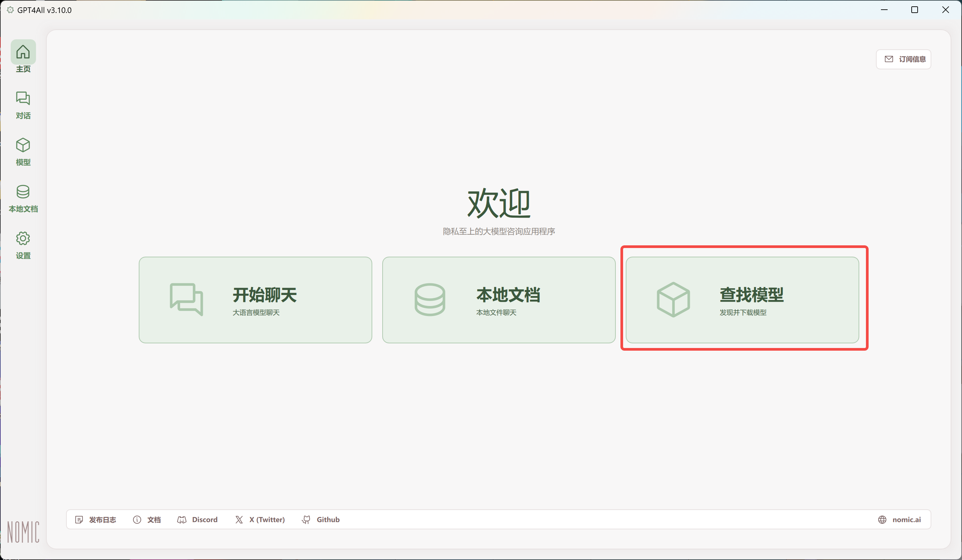Click the database icon on 本地文档 card

coord(430,299)
